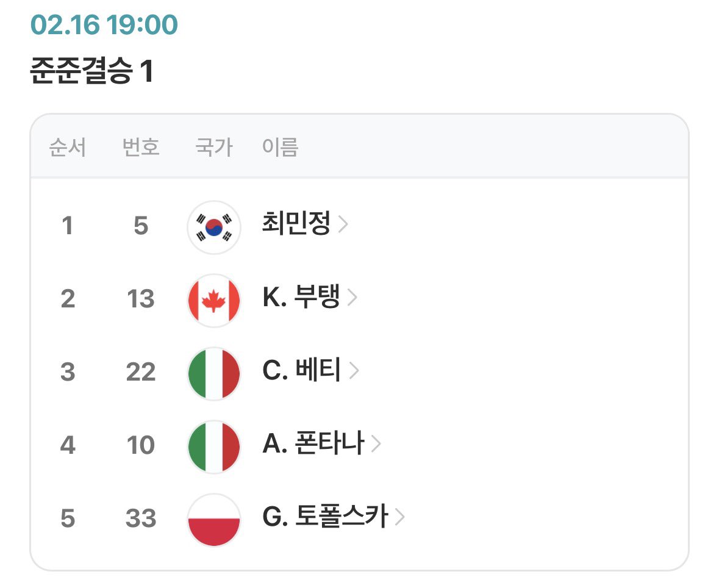Click the arrow after A. 폰타나
The image size is (719, 588).
tap(376, 445)
